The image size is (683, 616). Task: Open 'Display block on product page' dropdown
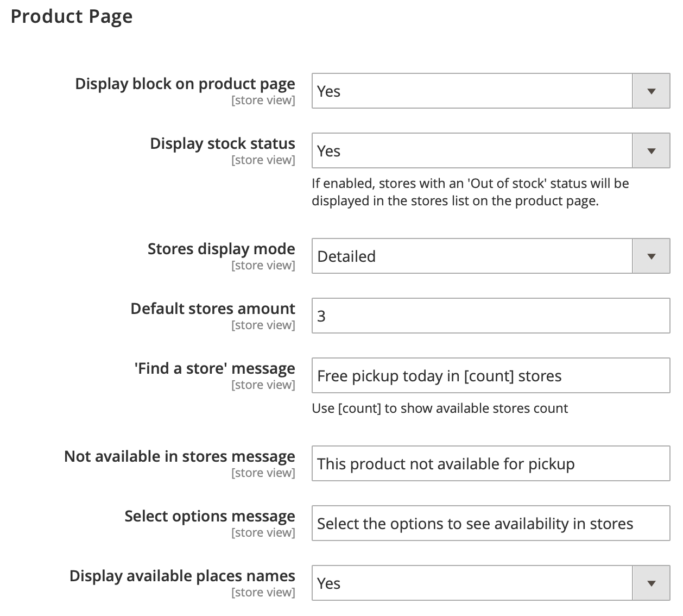click(491, 91)
